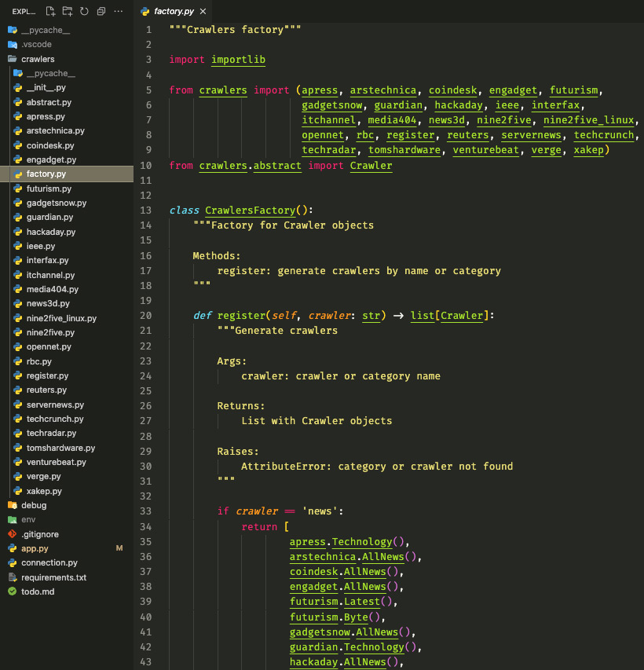The image size is (644, 670).
Task: Expand the debug folder
Action: [x=67, y=505]
